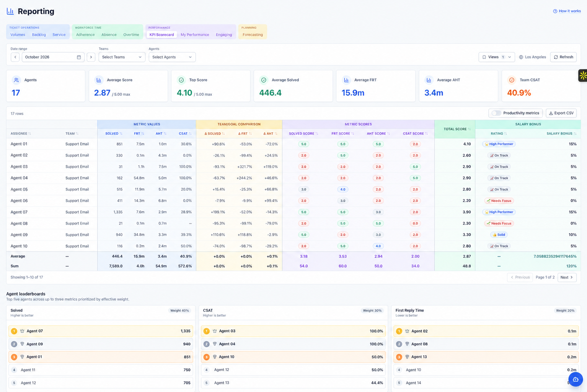Switch to the Volumes tab
This screenshot has height=392, width=587.
tap(18, 35)
